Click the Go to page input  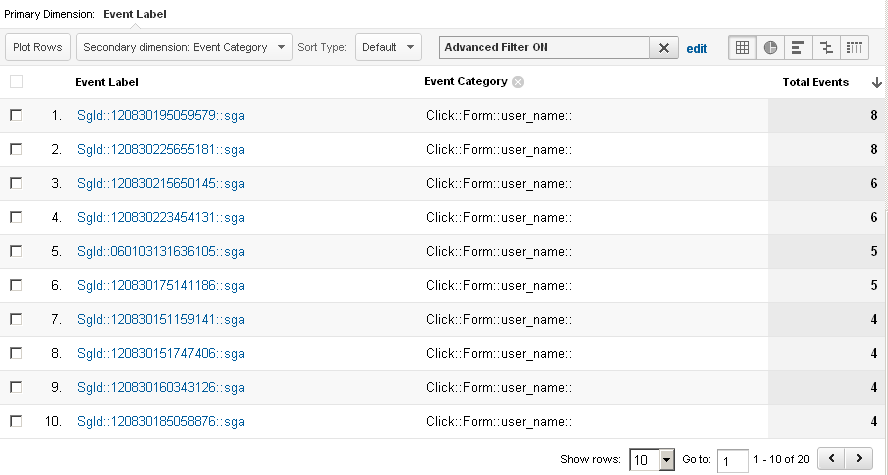[x=733, y=460]
